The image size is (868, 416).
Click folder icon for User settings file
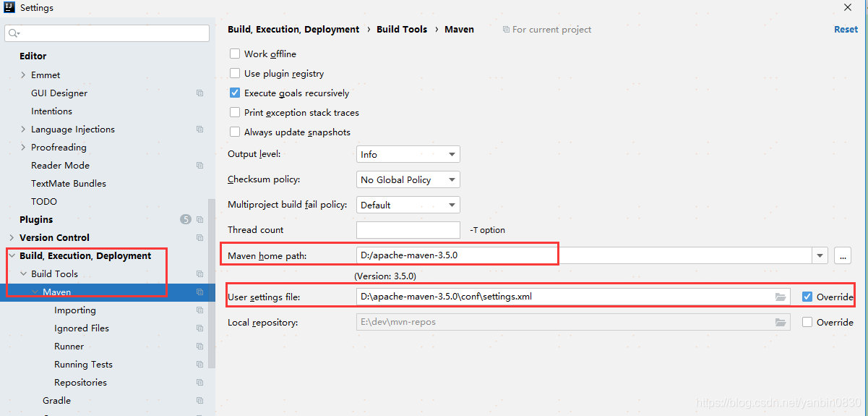pyautogui.click(x=781, y=297)
